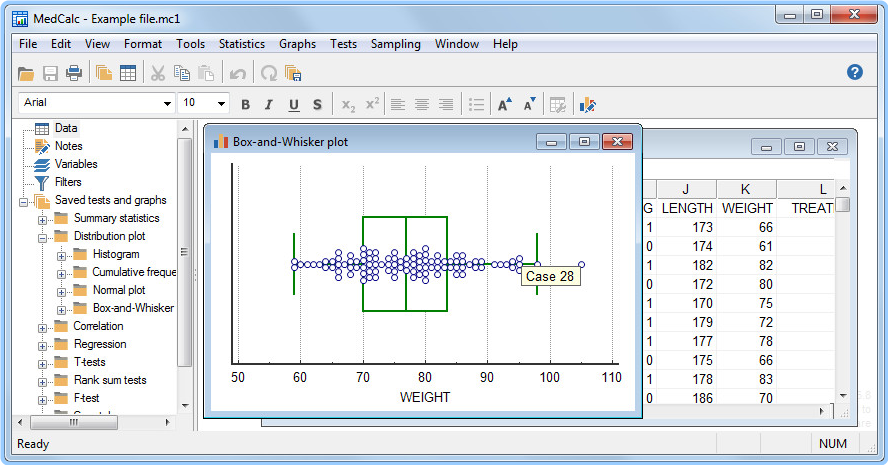Open the Statistics menu
The width and height of the screenshot is (888, 465).
(242, 44)
